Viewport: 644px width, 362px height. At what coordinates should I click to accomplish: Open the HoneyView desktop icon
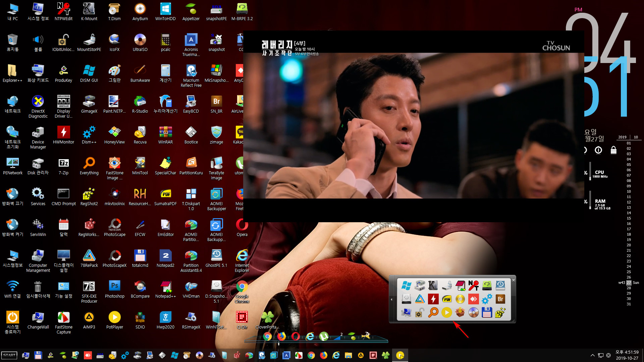pos(114,135)
